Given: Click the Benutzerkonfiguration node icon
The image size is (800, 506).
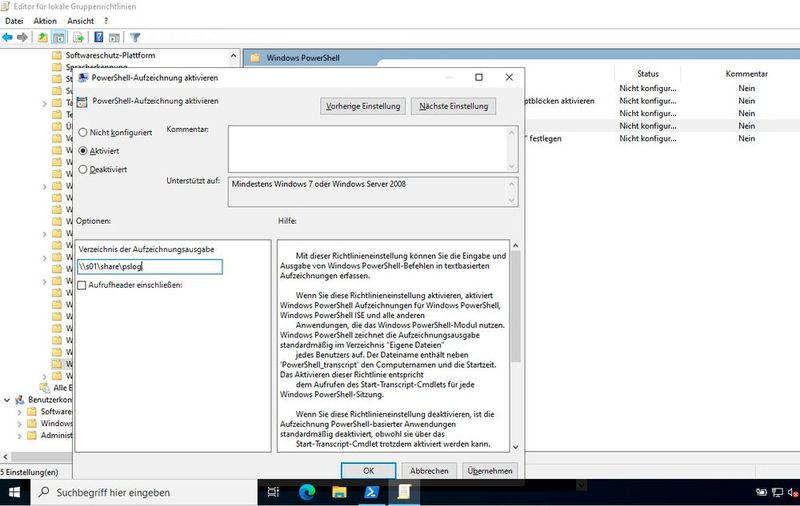Looking at the screenshot, I should tap(20, 399).
